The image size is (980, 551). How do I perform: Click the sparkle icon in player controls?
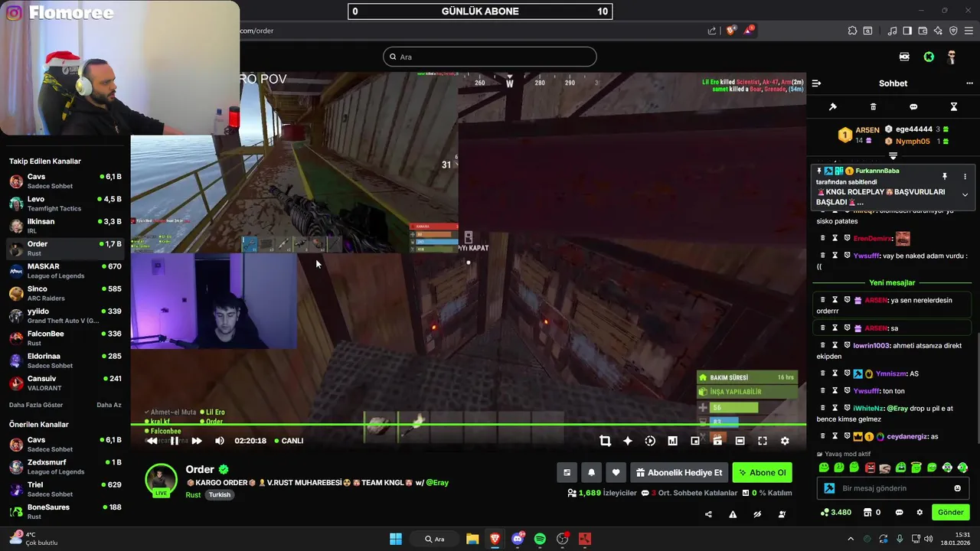[x=628, y=441]
